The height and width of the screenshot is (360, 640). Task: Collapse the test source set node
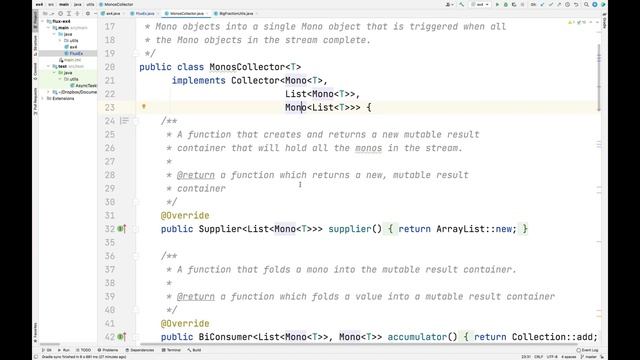point(49,66)
